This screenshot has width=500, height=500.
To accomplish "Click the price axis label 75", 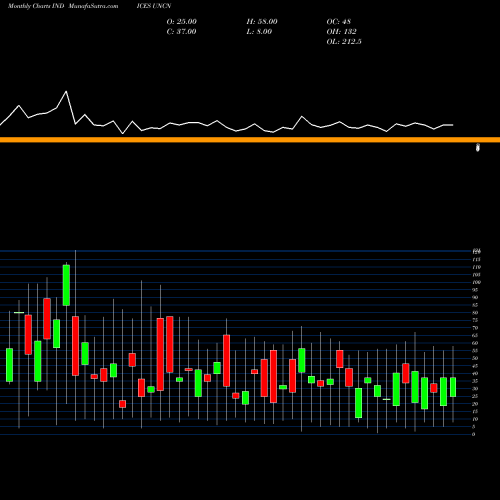I will pyautogui.click(x=475, y=320).
